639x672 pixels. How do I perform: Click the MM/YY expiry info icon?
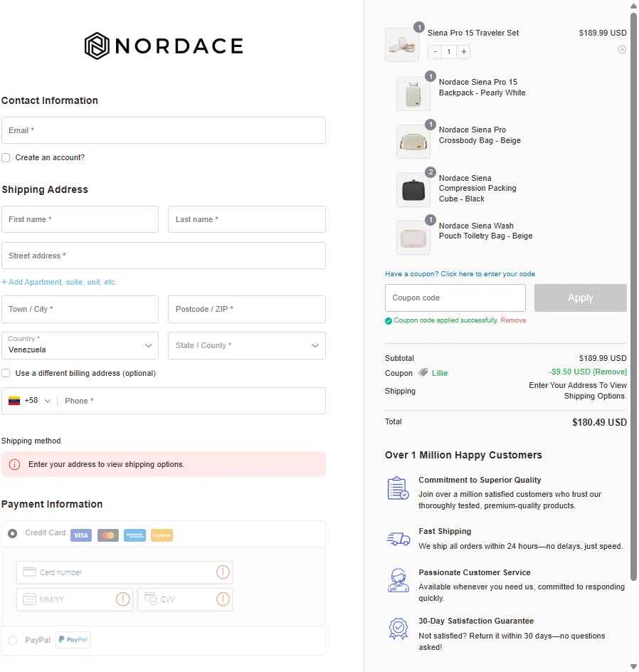click(x=123, y=599)
